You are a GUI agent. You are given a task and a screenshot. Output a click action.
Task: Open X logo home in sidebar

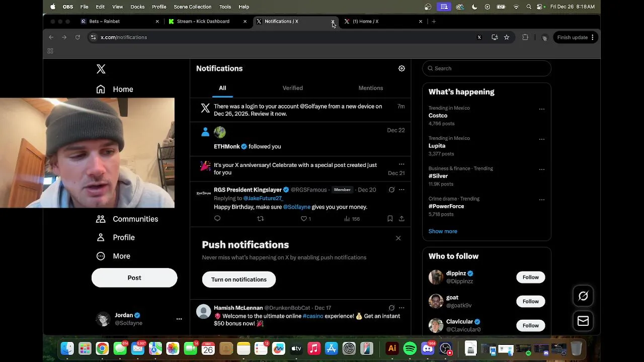(x=101, y=69)
